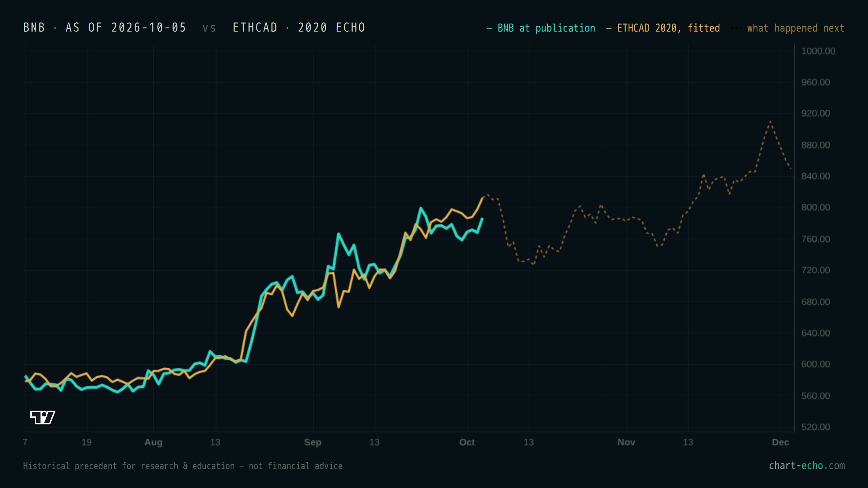
Task: Click the 560.00 price axis label
Action: coord(816,396)
